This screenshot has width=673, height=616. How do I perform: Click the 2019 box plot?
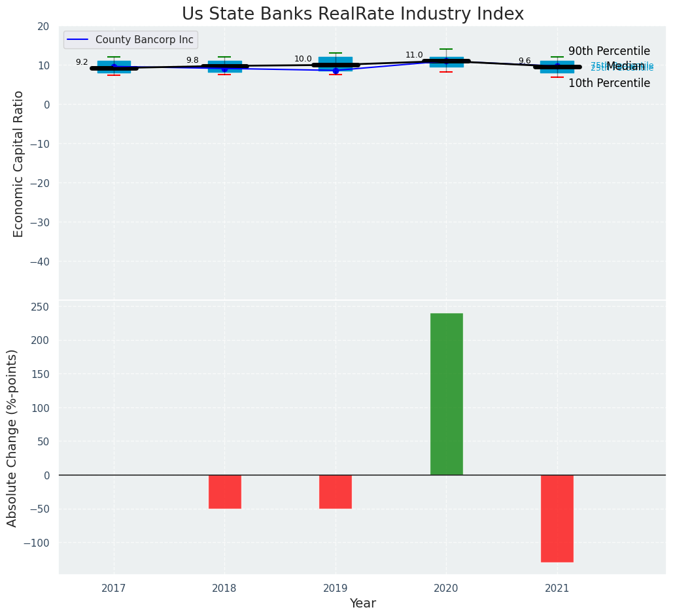point(336,64)
